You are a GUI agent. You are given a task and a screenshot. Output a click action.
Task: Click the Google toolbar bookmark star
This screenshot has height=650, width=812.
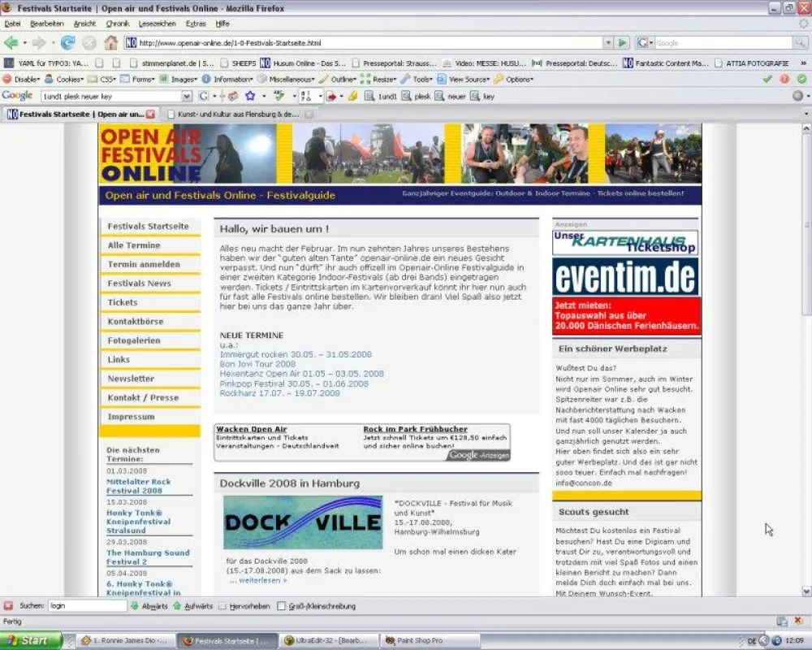tap(250, 96)
